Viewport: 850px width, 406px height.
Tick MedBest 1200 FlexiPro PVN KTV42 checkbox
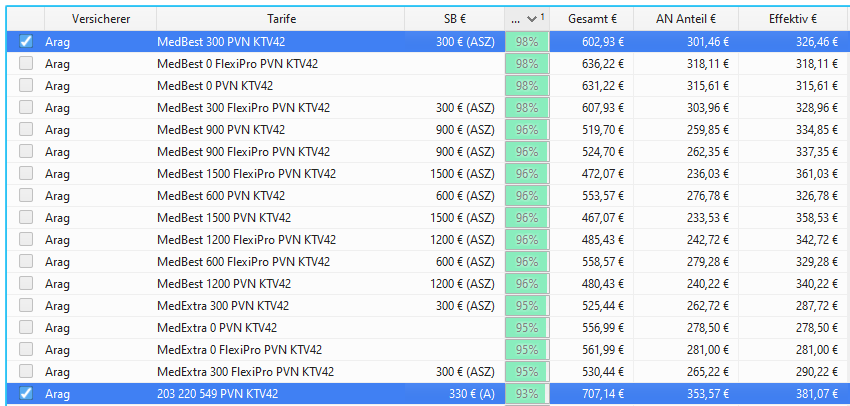pyautogui.click(x=25, y=239)
